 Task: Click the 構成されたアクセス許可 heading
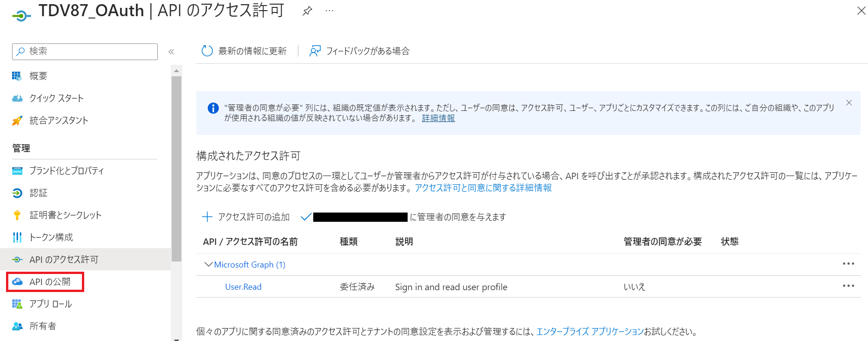[x=248, y=156]
